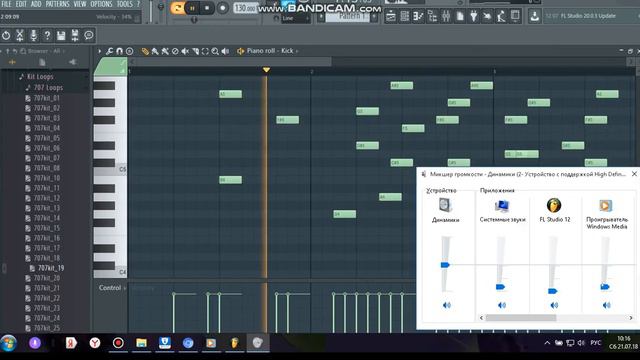
Task: Mute Проигрыватель Windows Media in mixer
Action: 607,305
